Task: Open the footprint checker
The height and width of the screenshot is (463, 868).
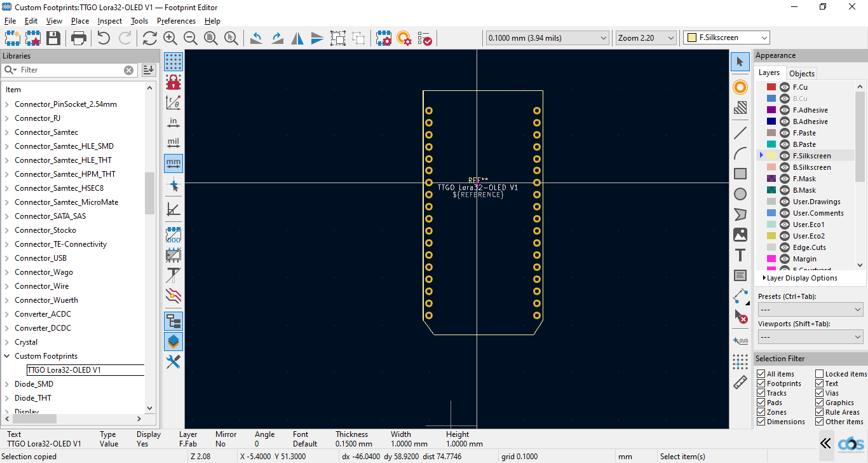Action: [x=425, y=38]
